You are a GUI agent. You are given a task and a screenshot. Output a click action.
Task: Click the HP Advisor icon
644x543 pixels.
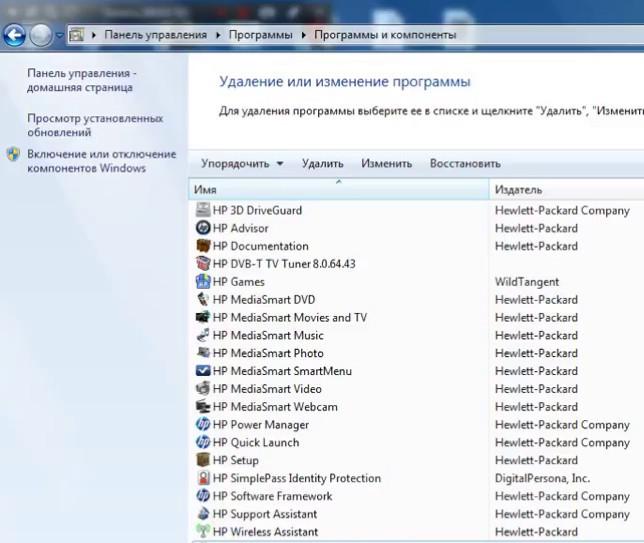pos(203,228)
